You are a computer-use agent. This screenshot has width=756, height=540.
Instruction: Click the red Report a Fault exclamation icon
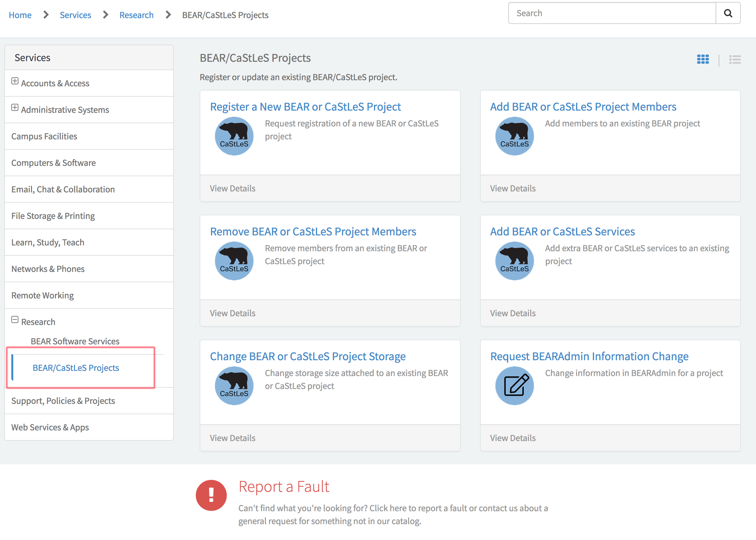pyautogui.click(x=211, y=495)
